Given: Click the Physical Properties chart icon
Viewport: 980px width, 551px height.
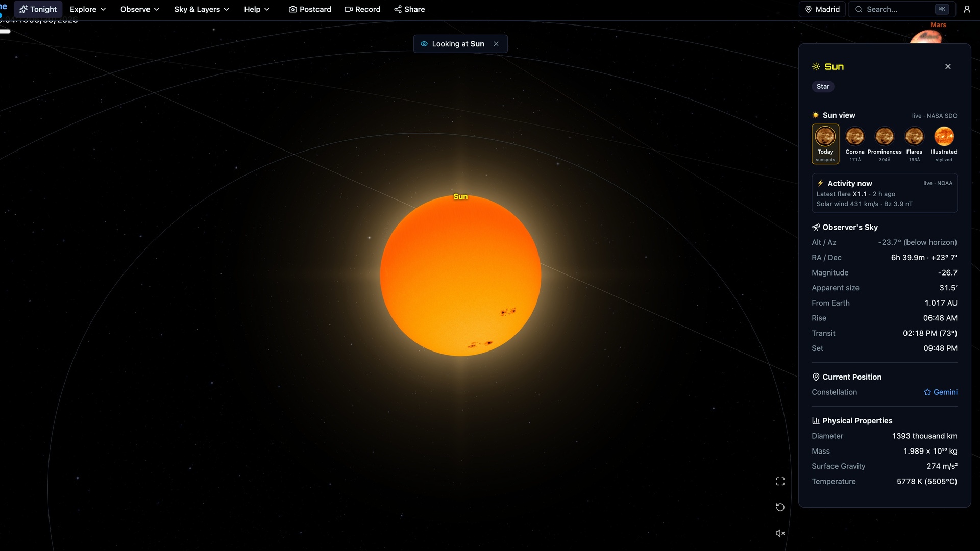Looking at the screenshot, I should click(x=816, y=421).
